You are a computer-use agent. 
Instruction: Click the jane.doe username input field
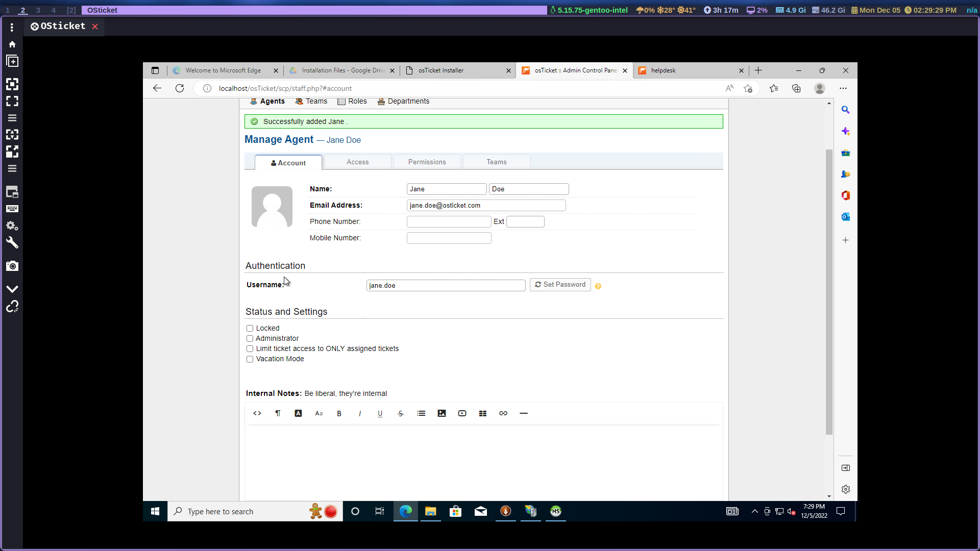tap(446, 285)
